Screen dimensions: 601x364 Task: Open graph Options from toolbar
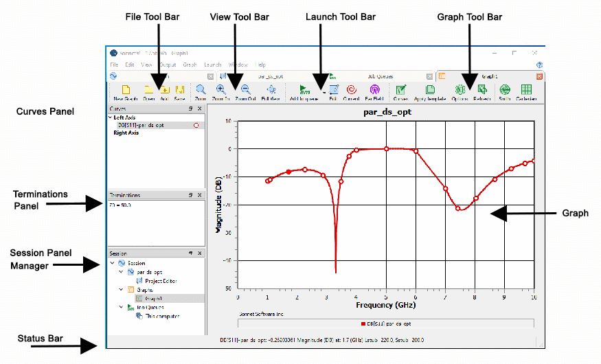460,92
